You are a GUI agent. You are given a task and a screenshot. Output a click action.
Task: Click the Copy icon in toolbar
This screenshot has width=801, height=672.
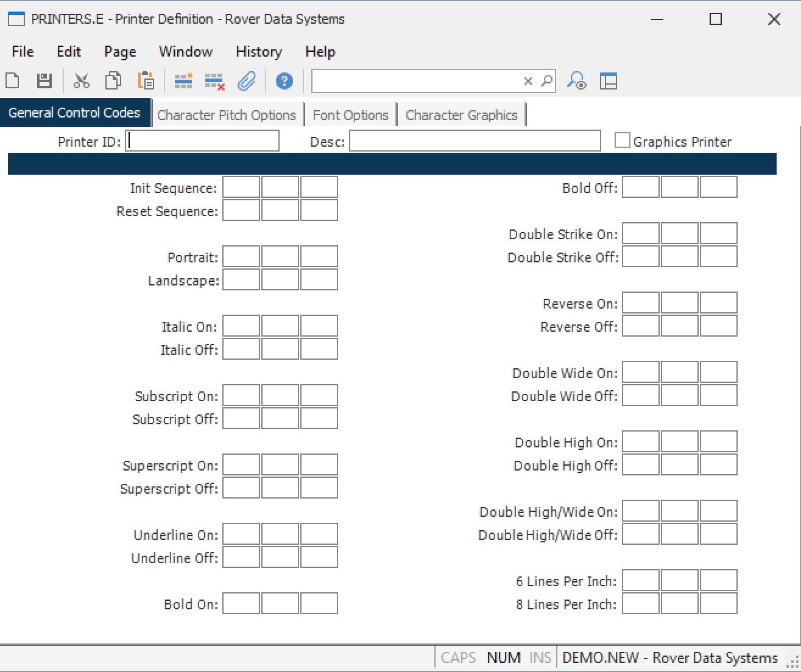pos(113,81)
